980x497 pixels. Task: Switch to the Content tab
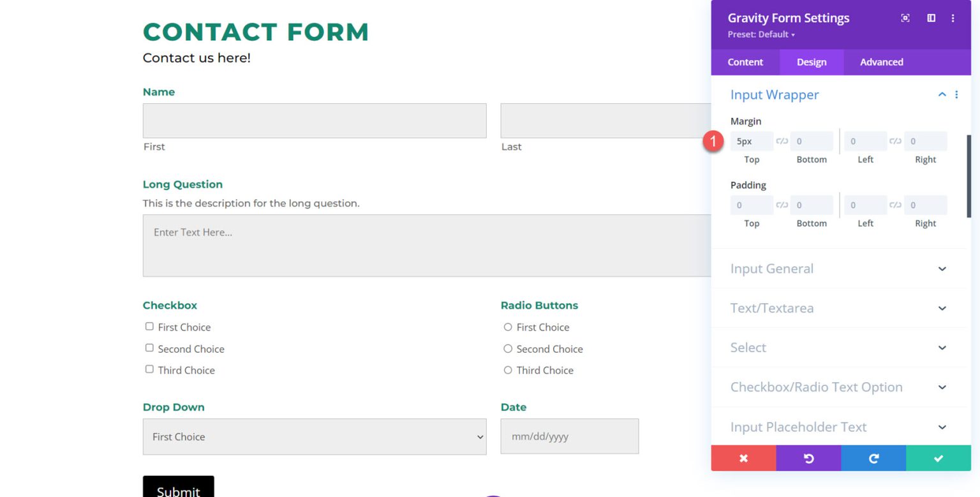[745, 62]
